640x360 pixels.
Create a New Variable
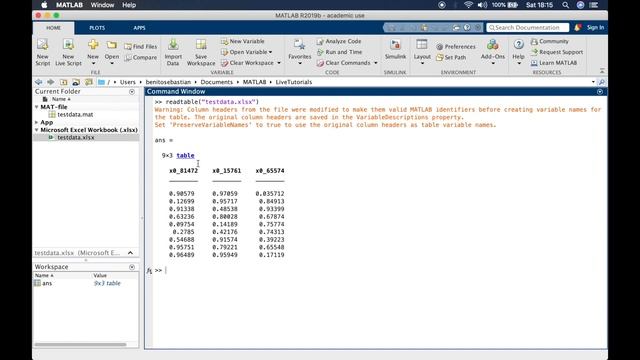(x=242, y=41)
